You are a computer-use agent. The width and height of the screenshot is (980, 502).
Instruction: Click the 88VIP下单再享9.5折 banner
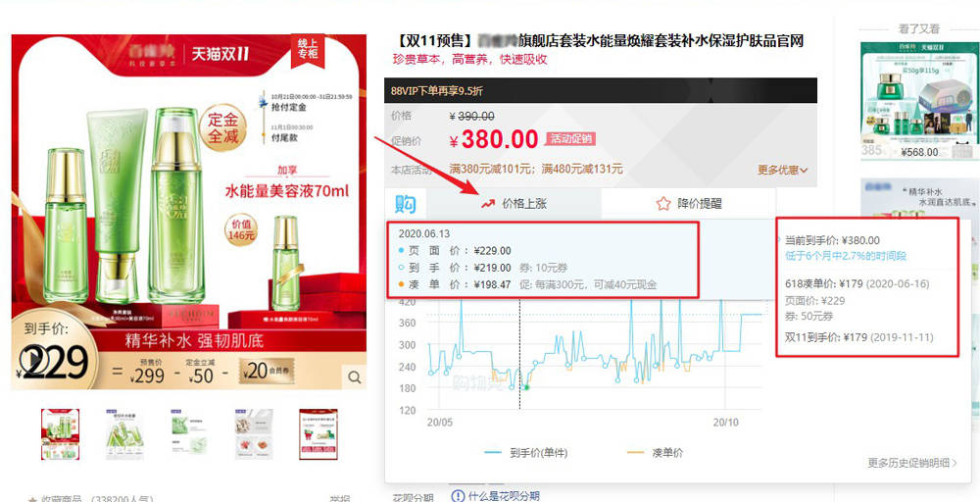coord(600,90)
